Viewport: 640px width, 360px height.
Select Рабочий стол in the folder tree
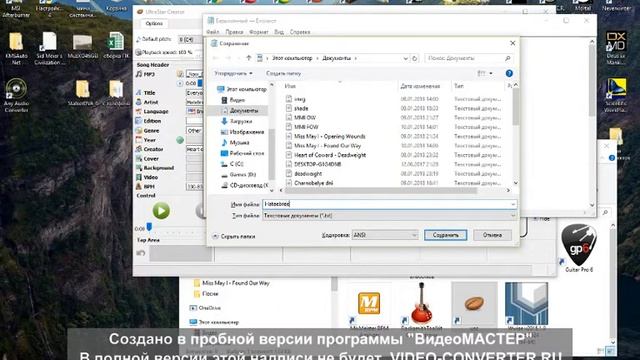(242, 153)
